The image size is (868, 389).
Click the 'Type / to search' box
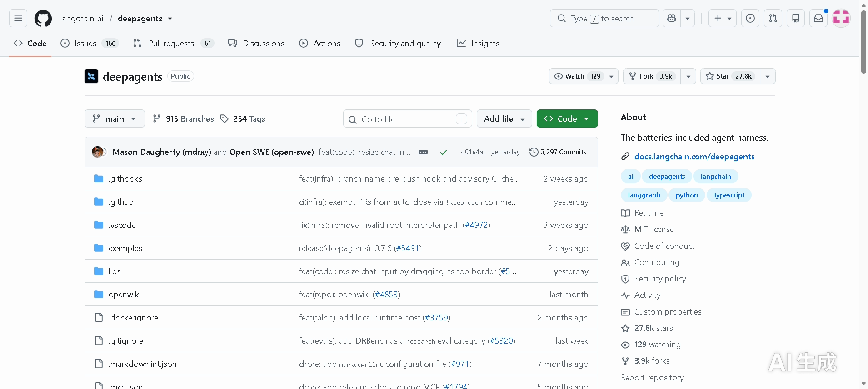click(604, 18)
